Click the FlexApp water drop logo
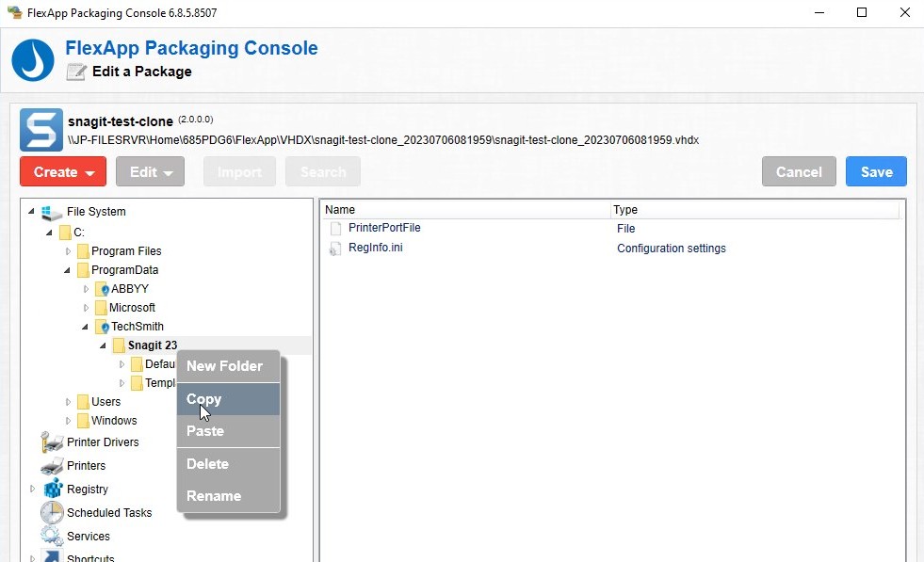Screen dimensions: 924x562 pos(33,60)
